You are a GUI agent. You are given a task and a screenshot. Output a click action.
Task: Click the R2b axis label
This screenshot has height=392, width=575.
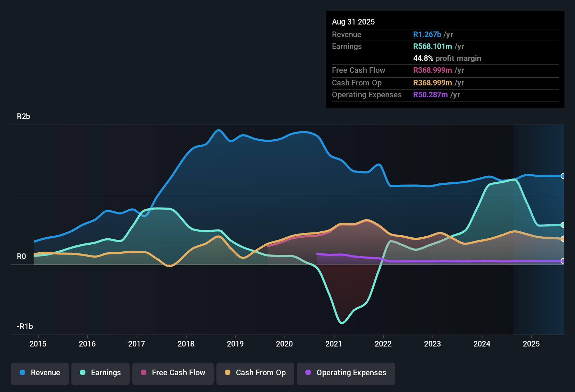(x=23, y=116)
